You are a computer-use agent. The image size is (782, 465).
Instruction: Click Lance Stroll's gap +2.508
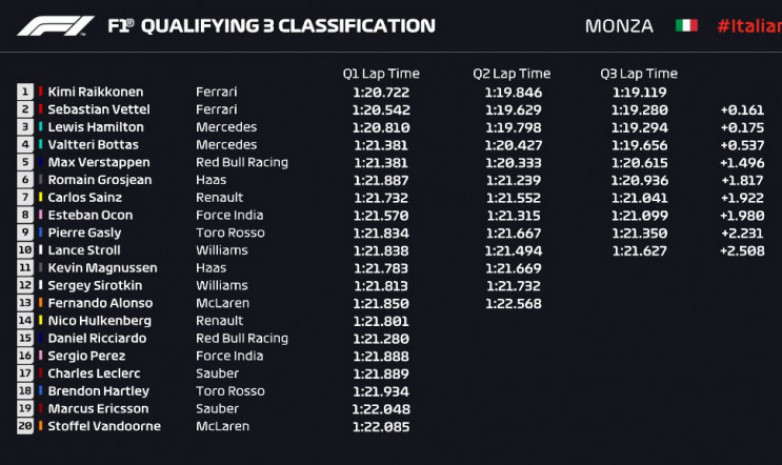point(742,250)
